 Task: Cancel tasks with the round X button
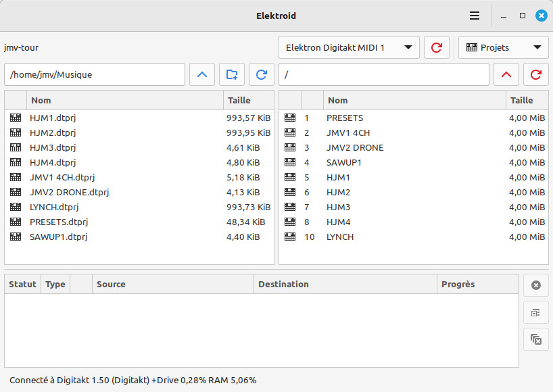[535, 285]
